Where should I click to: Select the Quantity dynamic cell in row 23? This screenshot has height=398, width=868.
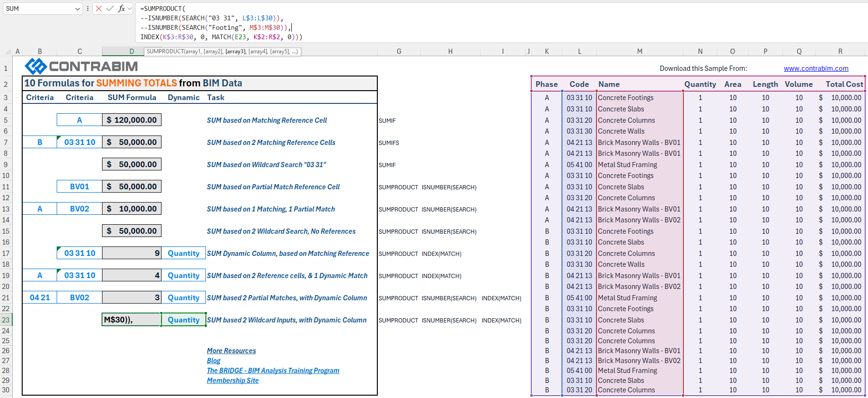point(183,320)
